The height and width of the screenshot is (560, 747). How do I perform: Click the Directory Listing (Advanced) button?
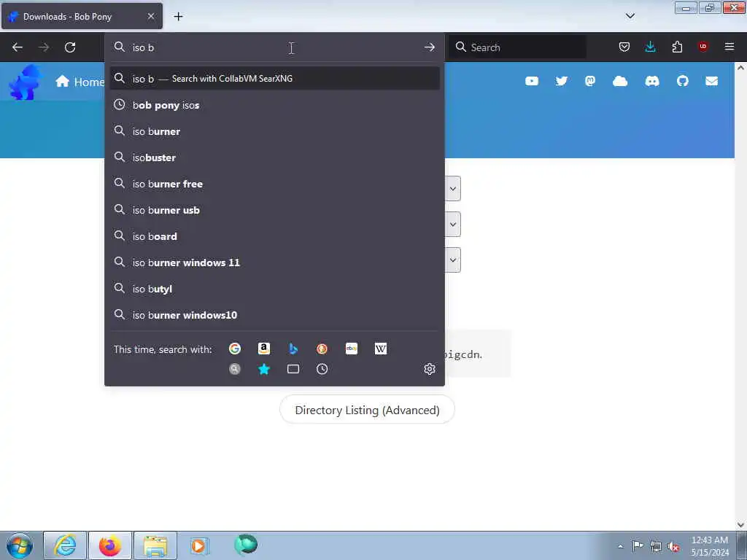[367, 410]
